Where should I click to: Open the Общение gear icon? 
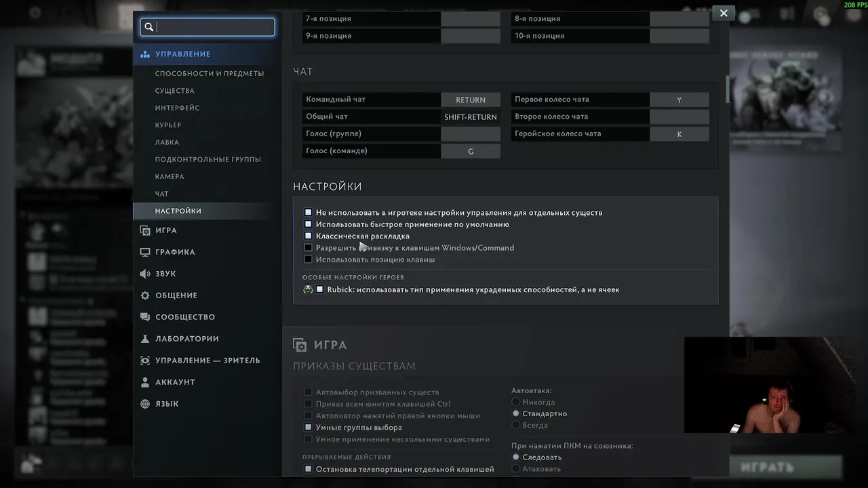tap(145, 296)
